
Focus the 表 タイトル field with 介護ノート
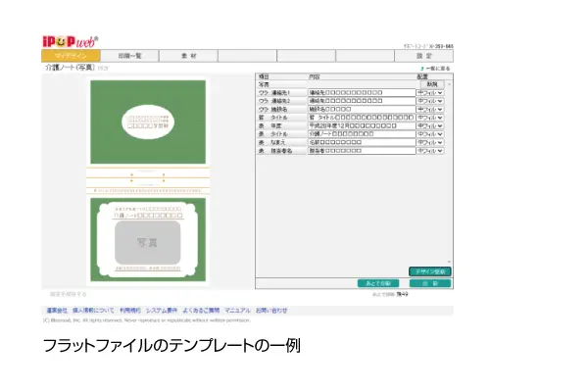click(x=362, y=134)
